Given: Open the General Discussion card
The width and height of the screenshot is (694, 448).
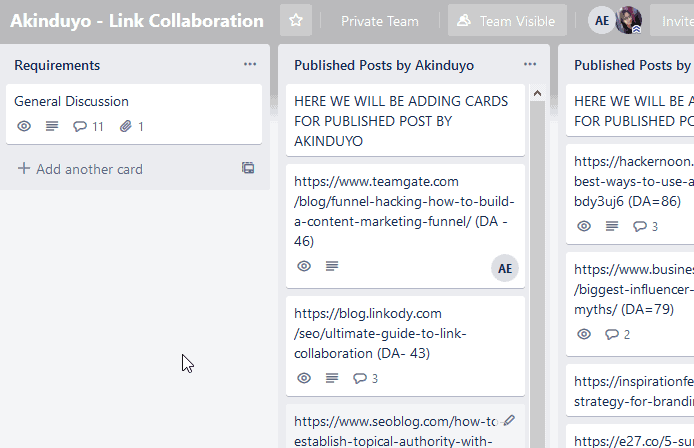Looking at the screenshot, I should 134,114.
